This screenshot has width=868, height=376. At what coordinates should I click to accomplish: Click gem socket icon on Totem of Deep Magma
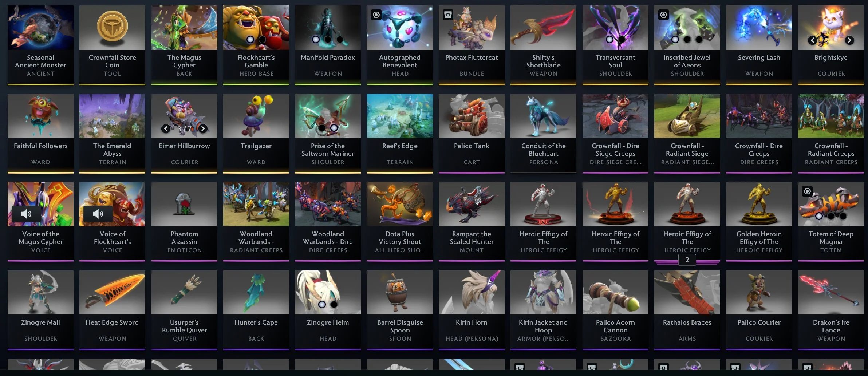pos(807,191)
